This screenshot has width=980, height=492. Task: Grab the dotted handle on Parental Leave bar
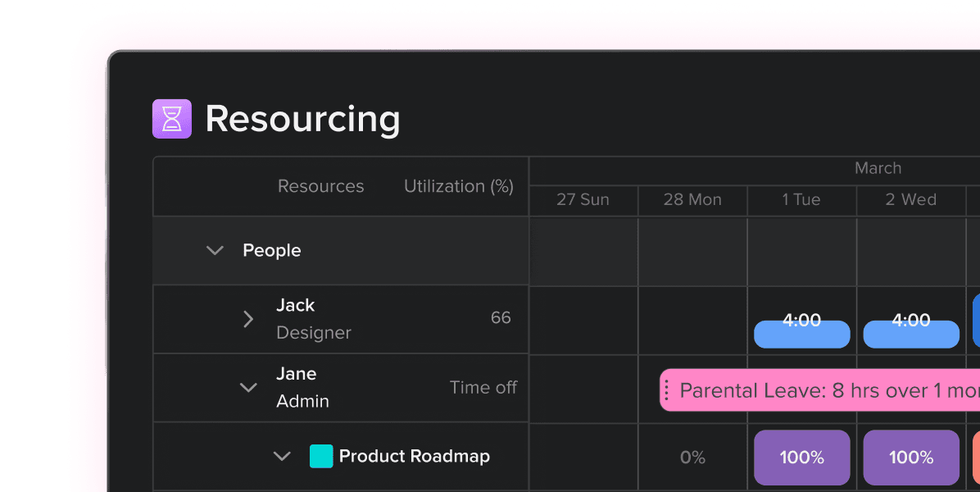[x=667, y=390]
